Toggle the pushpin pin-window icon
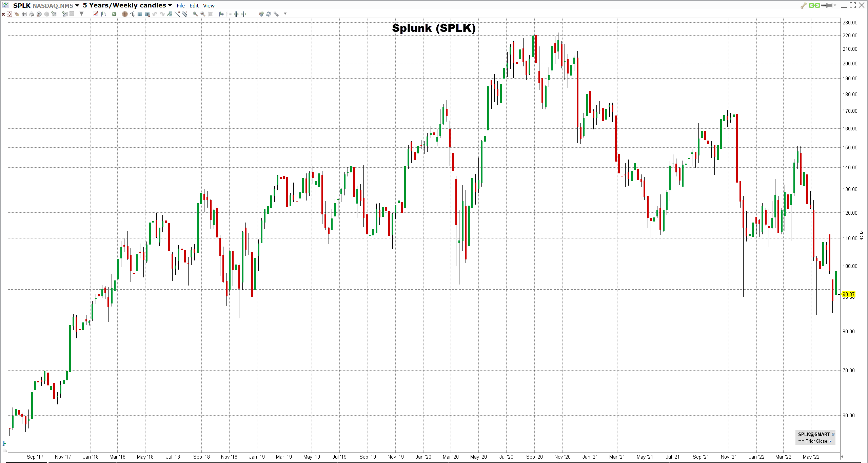The image size is (868, 463). click(x=827, y=5)
